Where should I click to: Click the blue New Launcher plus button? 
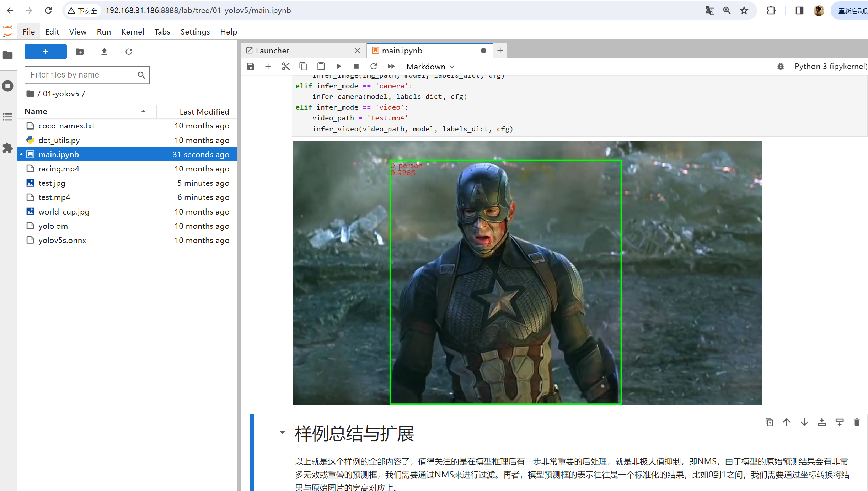[x=45, y=52]
